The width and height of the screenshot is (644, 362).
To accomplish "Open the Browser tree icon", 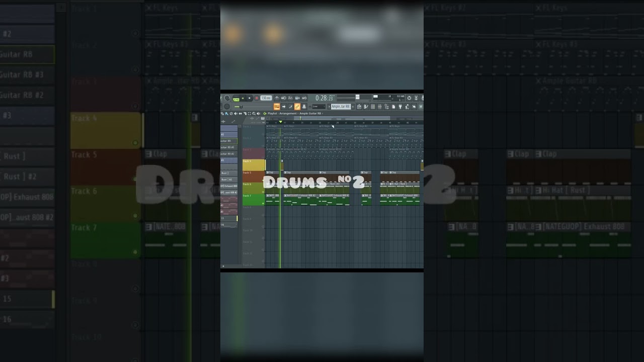I will 387,107.
